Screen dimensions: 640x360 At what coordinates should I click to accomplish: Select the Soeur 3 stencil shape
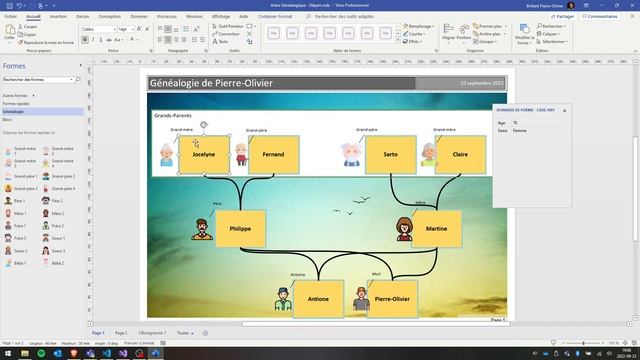53,251
